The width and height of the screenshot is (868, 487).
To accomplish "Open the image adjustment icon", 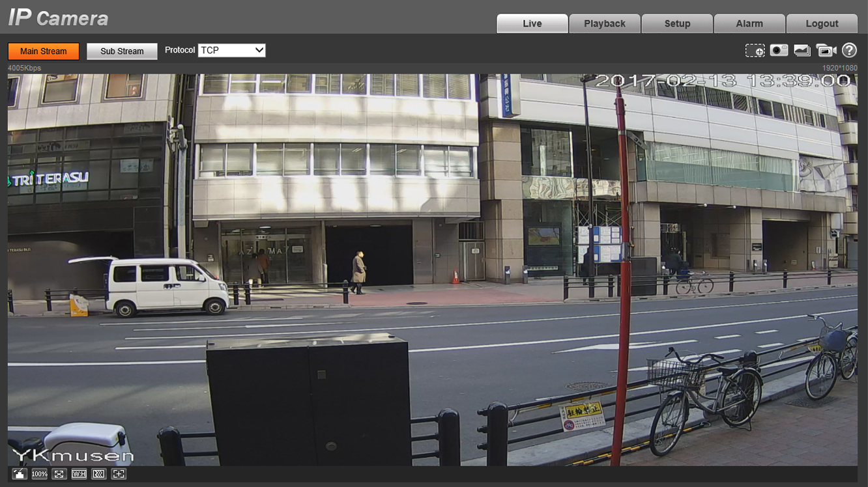I will (20, 474).
